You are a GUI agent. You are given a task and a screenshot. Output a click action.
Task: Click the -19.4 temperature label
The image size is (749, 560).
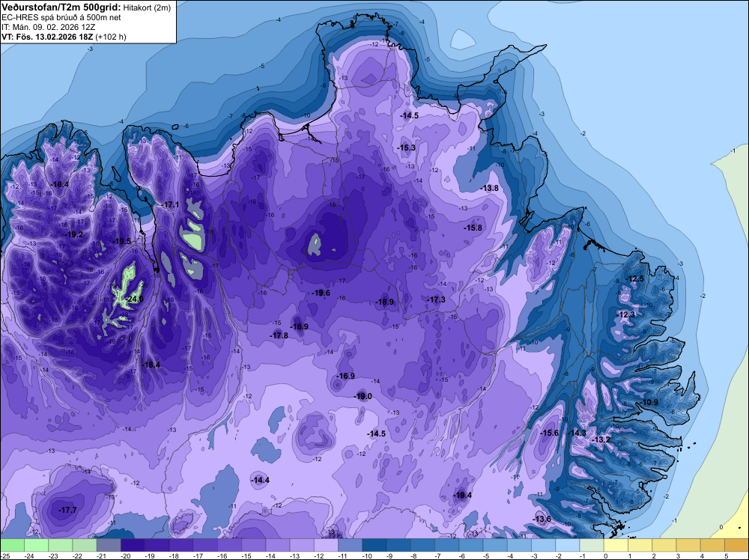[x=463, y=495]
